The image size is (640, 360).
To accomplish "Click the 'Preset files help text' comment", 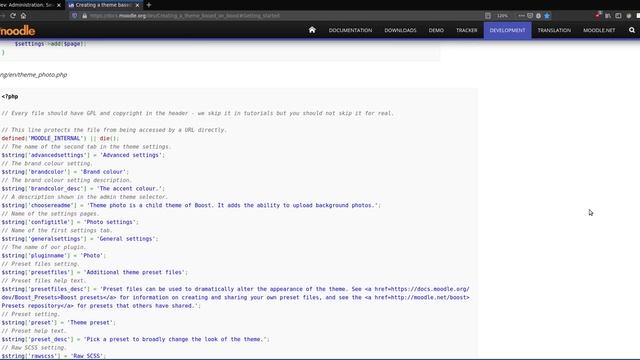I will [x=44, y=280].
